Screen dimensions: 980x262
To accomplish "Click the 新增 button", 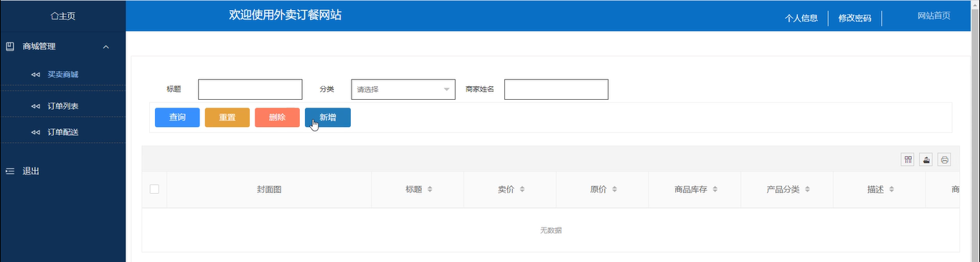I will [x=328, y=118].
